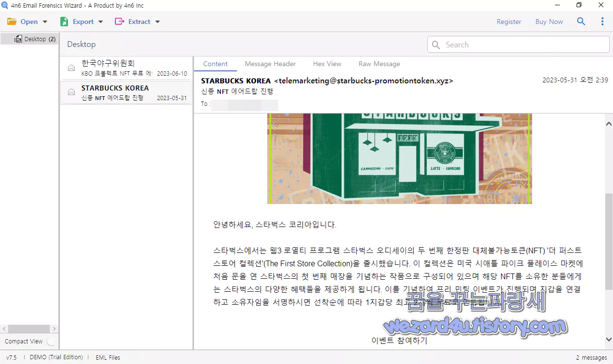Click the email body scroll up arrow
Screen dimensions: 613x364
pyautogui.click(x=609, y=124)
